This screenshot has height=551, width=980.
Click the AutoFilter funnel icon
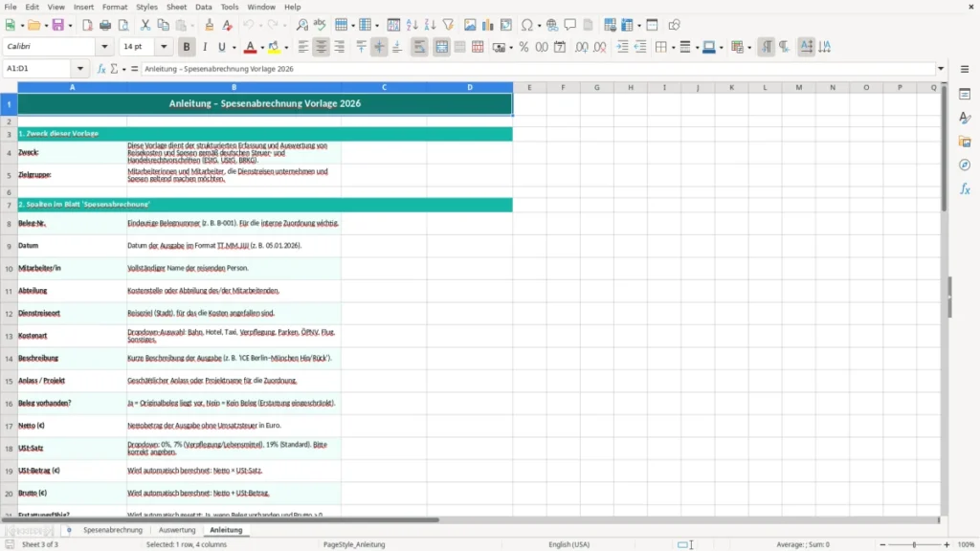coord(448,25)
